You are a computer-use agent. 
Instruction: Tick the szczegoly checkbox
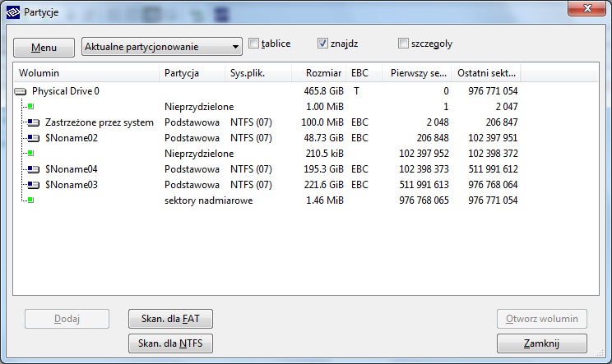click(403, 44)
